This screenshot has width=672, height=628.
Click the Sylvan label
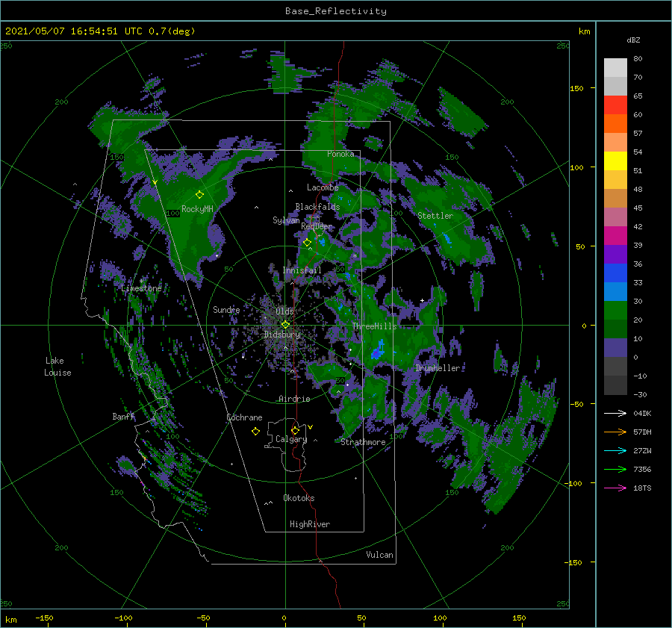point(286,220)
